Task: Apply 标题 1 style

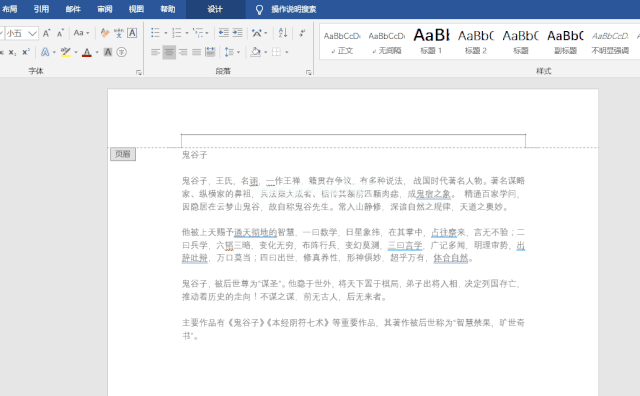Action: coord(431,42)
